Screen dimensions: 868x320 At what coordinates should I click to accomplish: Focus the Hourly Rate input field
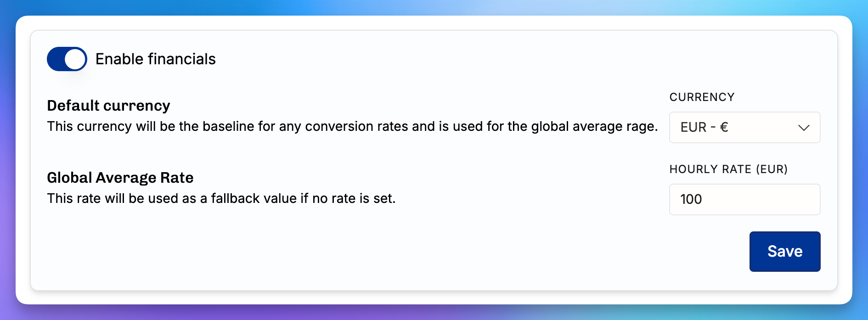tap(744, 199)
